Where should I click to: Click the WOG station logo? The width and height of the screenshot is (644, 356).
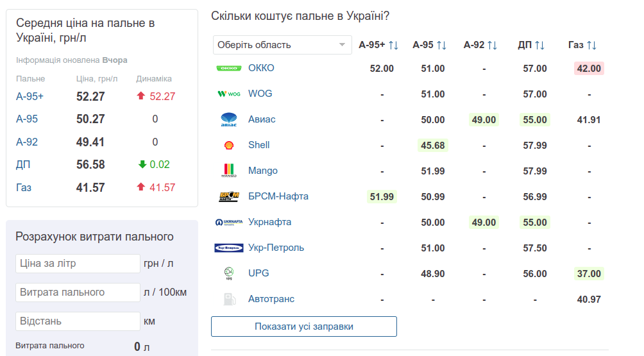click(228, 94)
